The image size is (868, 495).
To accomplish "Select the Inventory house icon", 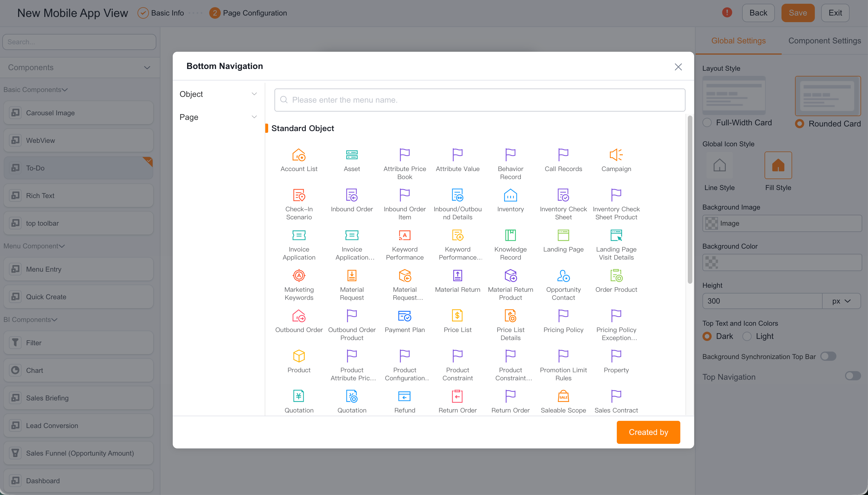I will click(510, 195).
